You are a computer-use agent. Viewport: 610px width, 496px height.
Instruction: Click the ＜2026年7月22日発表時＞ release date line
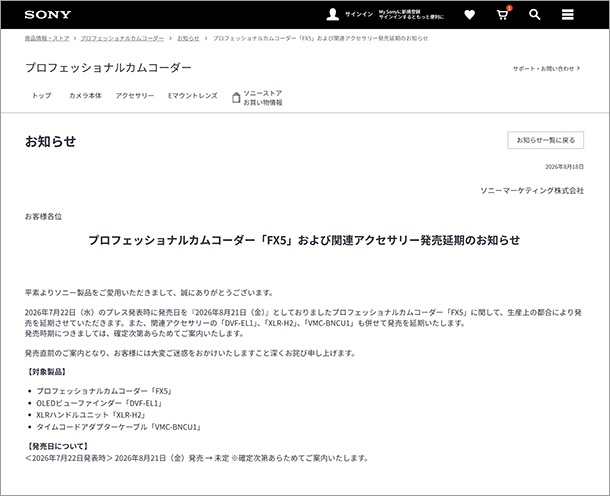pyautogui.click(x=197, y=458)
